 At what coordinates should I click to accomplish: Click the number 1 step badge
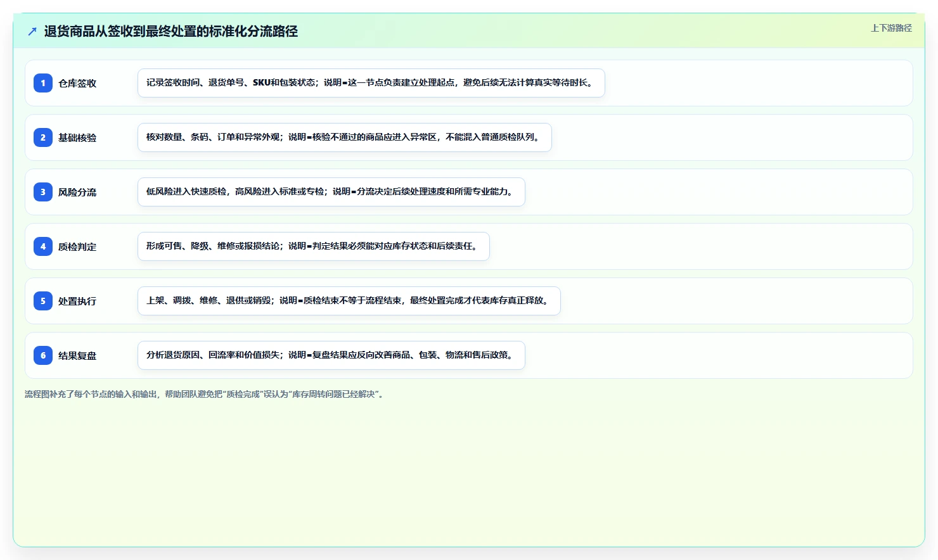coord(43,83)
